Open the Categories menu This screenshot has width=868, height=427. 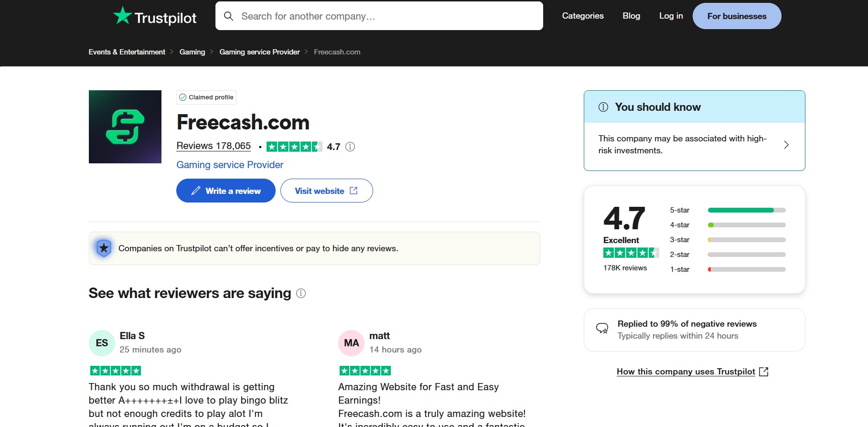(x=583, y=16)
